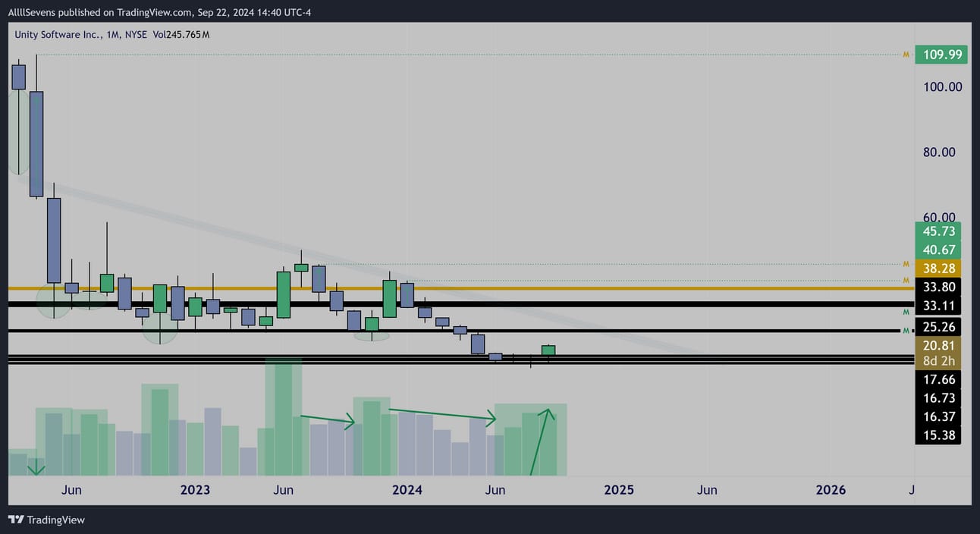This screenshot has height=534, width=980.
Task: Click the 2023 label on the time axis
Action: [195, 490]
